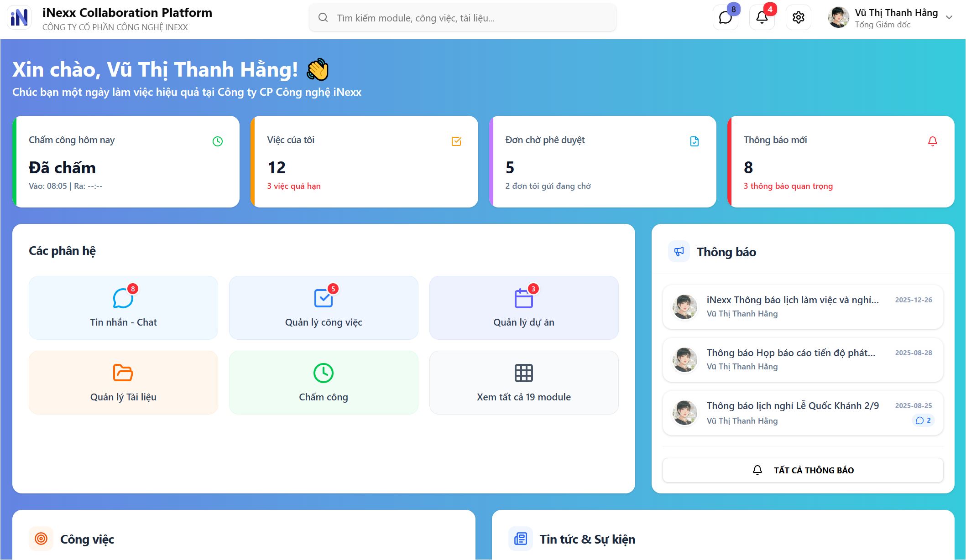Click Vũ Thị Thanh Hằng profile name
966x560 pixels.
point(896,13)
